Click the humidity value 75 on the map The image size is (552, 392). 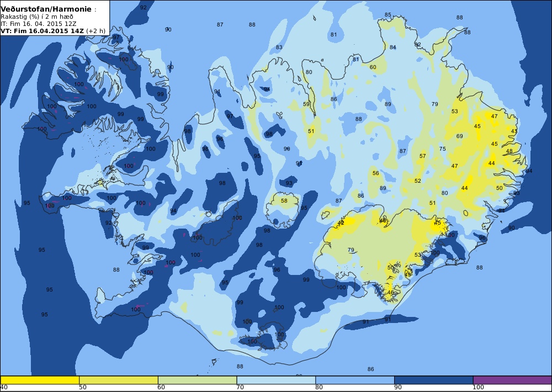tap(443, 149)
